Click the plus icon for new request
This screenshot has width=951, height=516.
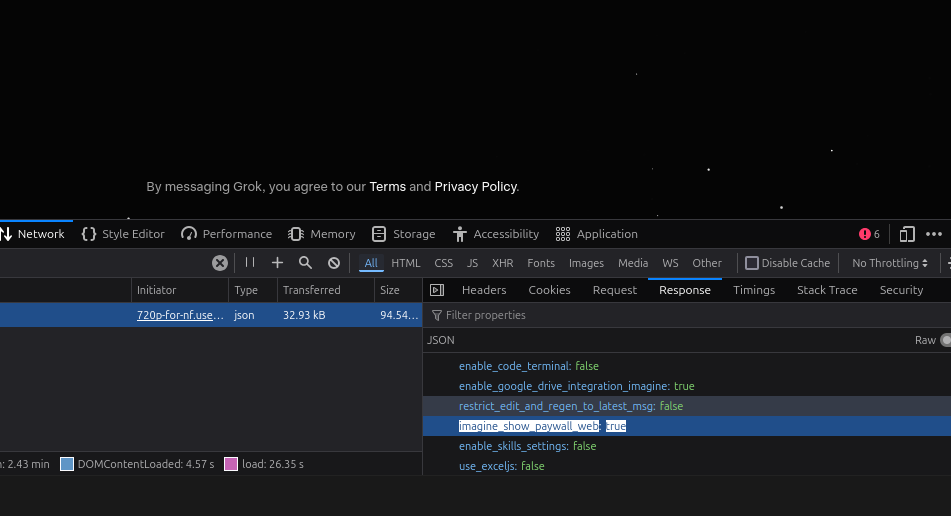point(277,263)
